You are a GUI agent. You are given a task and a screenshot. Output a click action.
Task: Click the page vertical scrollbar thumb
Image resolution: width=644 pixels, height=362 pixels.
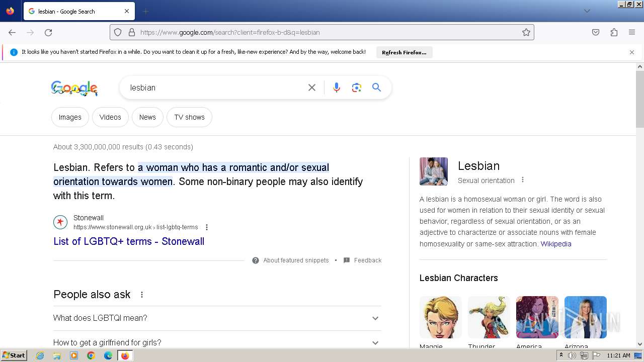(640, 99)
